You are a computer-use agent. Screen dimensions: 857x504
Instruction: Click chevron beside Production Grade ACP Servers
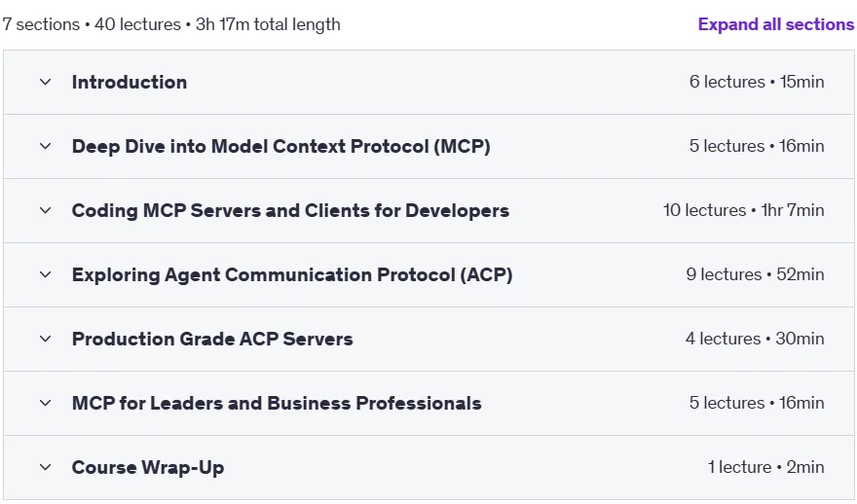(46, 339)
